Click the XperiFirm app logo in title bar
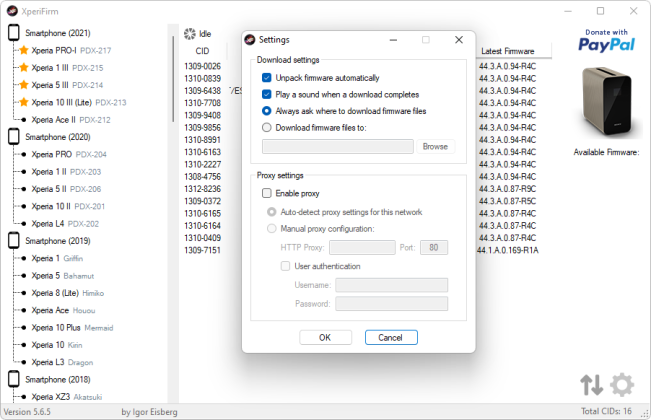This screenshot has width=651, height=420. 12,11
